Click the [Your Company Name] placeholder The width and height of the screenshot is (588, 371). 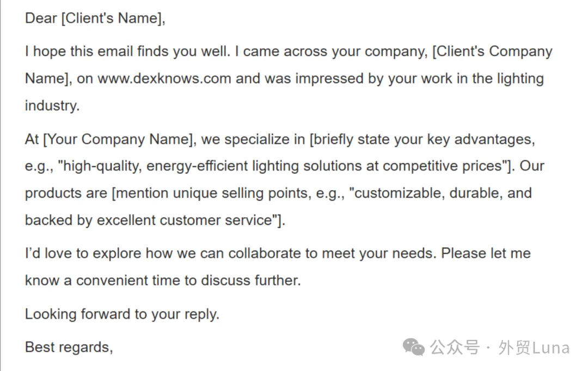[119, 139]
